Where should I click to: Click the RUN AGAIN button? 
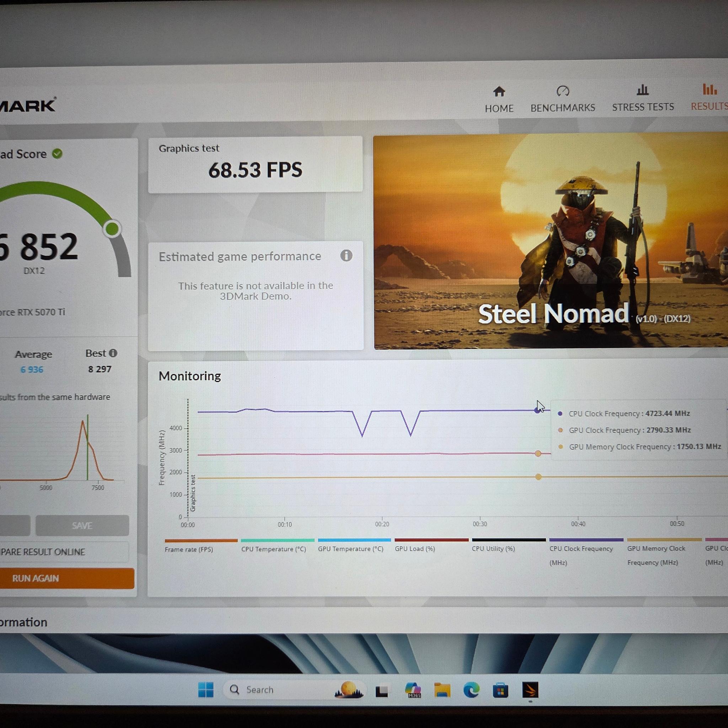(67, 578)
